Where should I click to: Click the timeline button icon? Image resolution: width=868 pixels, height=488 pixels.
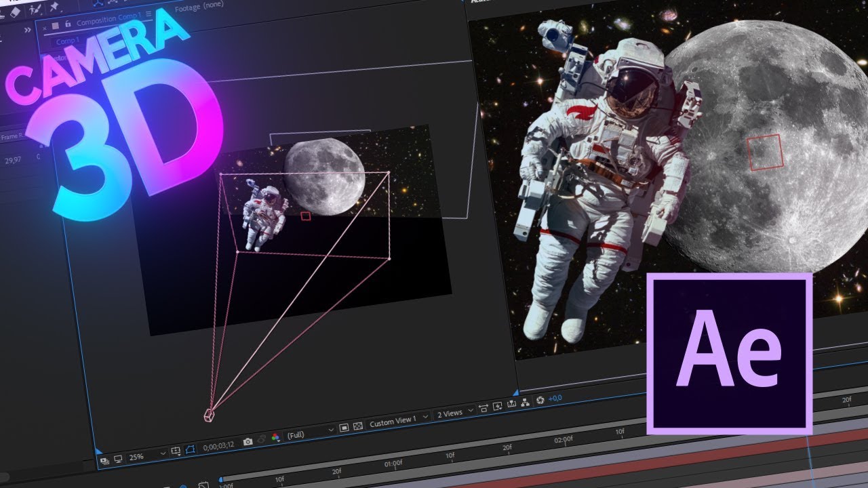click(x=511, y=404)
